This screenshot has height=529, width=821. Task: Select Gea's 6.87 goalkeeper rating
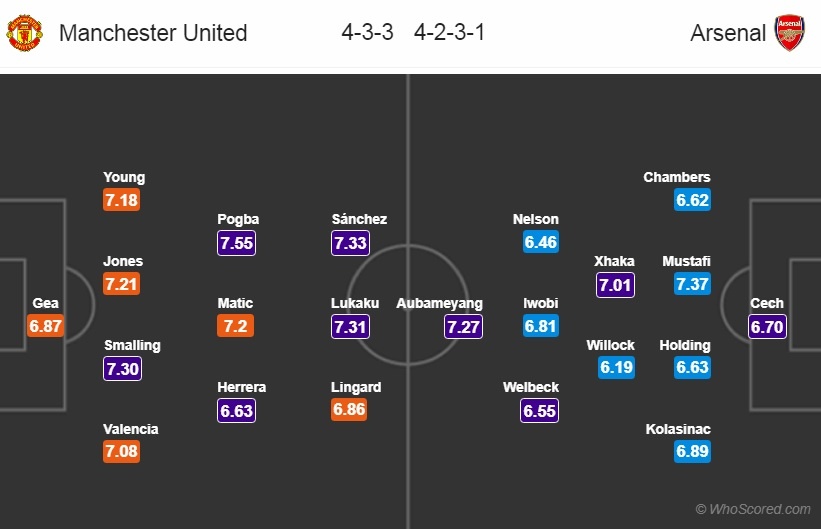coord(45,326)
